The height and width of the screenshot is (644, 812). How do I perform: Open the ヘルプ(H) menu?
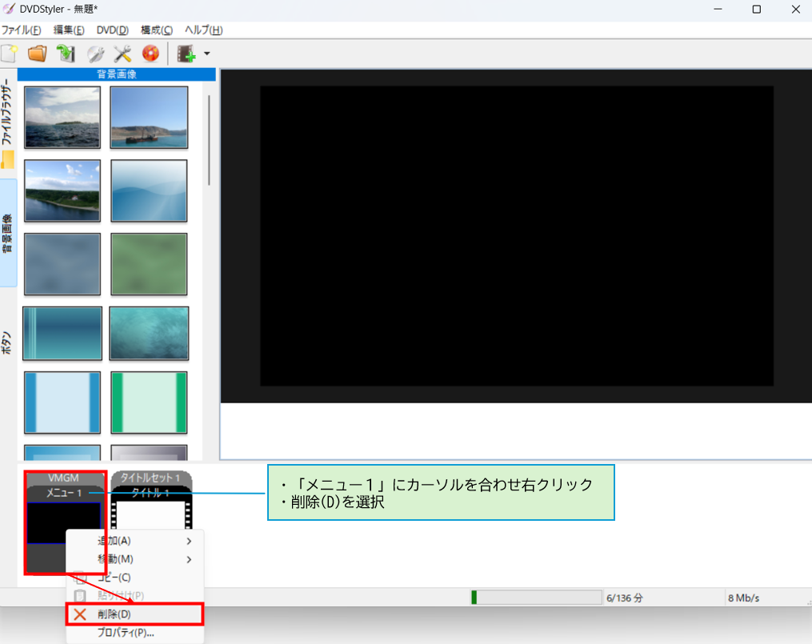point(203,30)
